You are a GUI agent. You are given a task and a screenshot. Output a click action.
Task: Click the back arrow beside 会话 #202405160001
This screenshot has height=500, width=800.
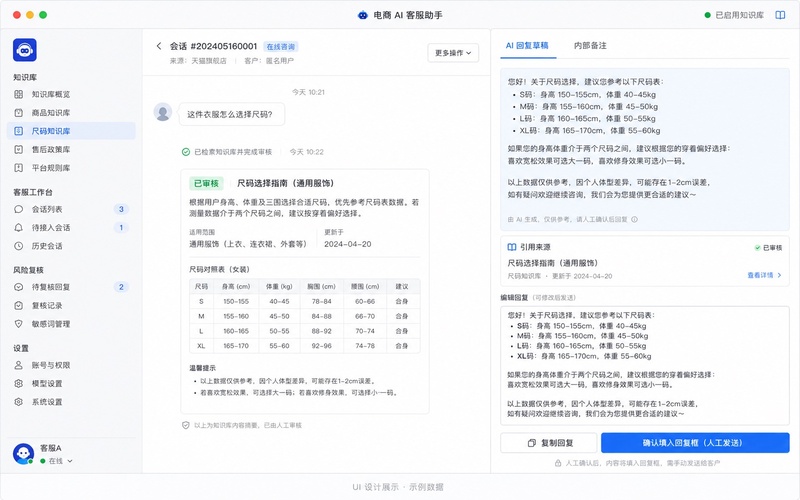coord(159,46)
